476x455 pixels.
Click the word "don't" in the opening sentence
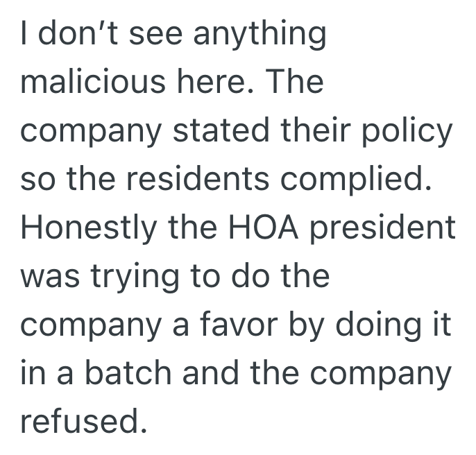point(68,35)
